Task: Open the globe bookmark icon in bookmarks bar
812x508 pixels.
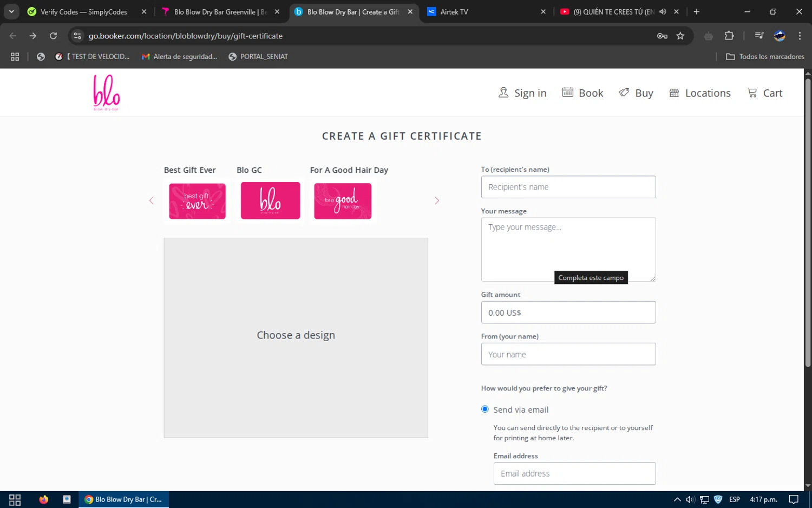Action: 41,56
